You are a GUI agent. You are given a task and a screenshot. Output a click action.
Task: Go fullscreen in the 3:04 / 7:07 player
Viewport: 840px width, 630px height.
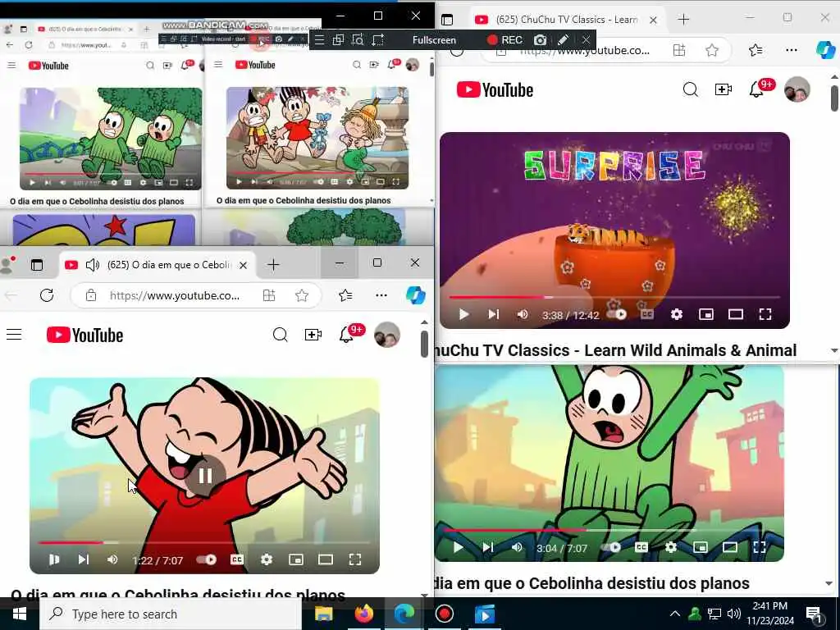pyautogui.click(x=759, y=547)
